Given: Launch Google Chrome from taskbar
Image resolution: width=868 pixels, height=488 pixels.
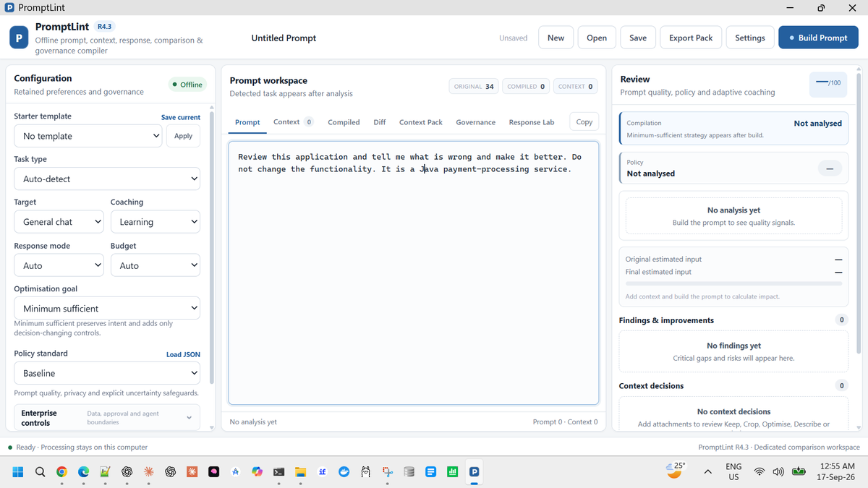Looking at the screenshot, I should pos(61,472).
